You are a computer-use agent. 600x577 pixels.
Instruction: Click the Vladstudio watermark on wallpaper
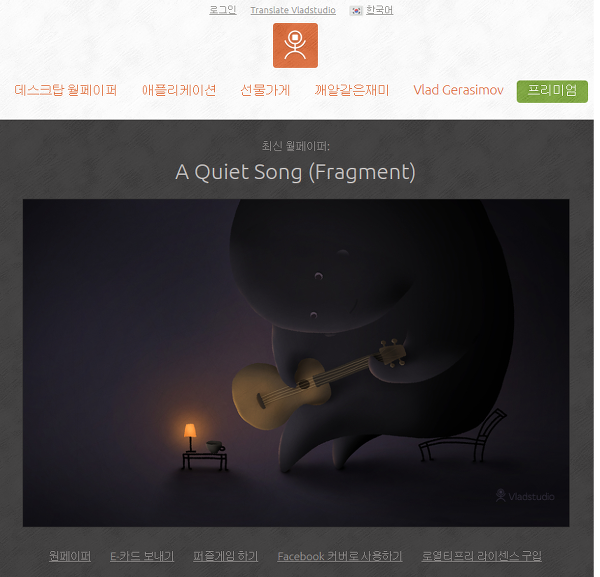click(525, 496)
